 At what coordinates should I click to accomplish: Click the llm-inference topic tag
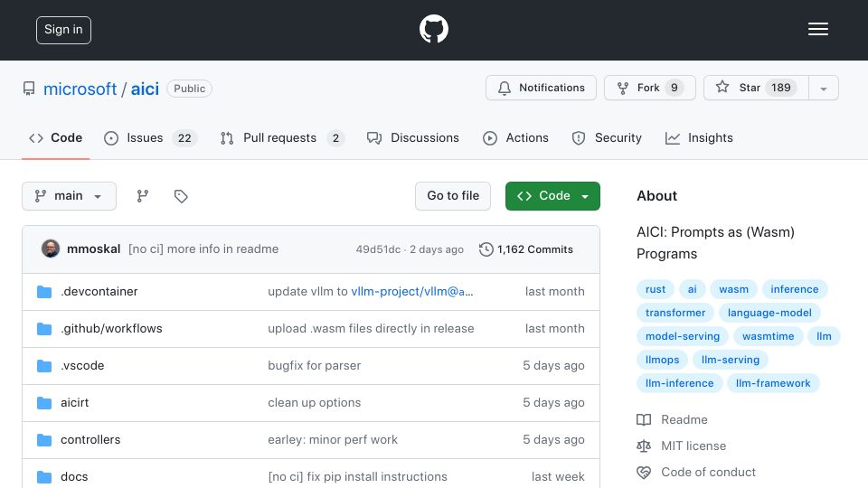coord(679,383)
